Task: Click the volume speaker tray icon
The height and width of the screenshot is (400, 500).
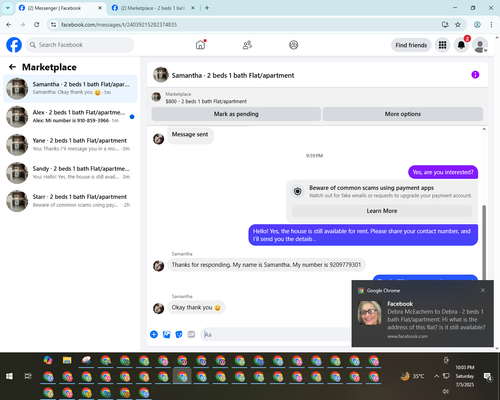Action: click(446, 391)
